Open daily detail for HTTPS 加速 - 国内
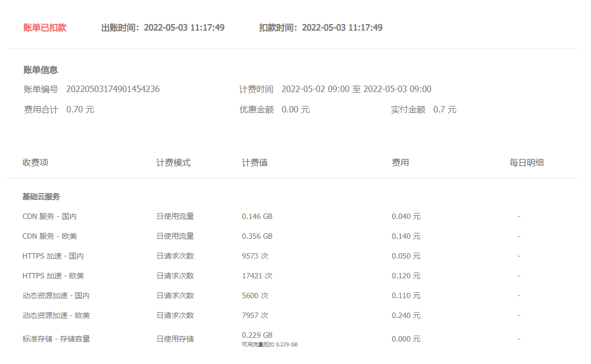Viewport: 591px width, 364px height. [518, 256]
